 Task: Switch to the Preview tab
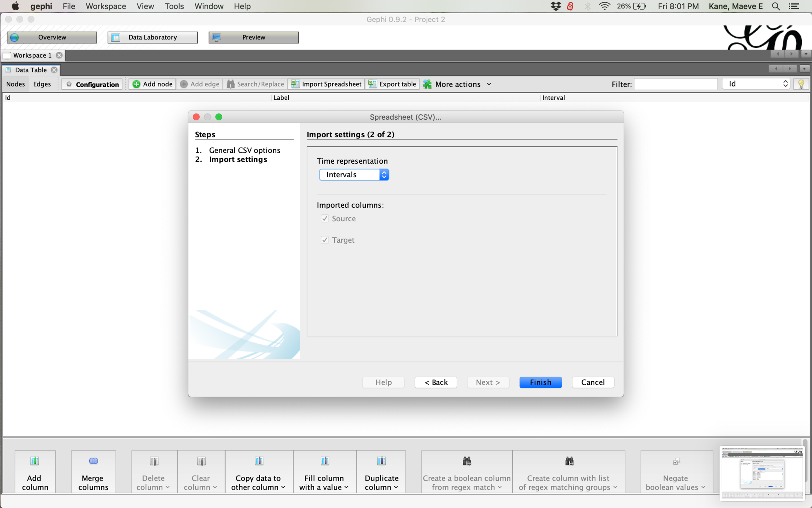(x=253, y=37)
